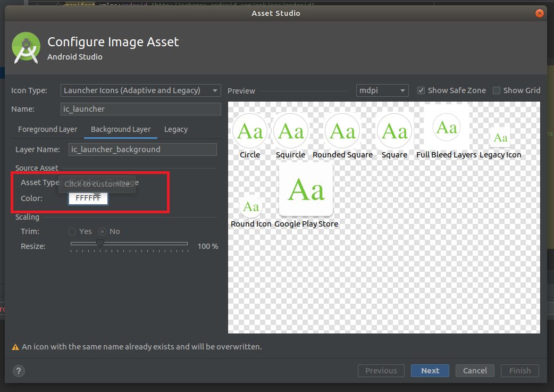Switch to the Foreground Layer tab
554x392 pixels.
pos(47,129)
